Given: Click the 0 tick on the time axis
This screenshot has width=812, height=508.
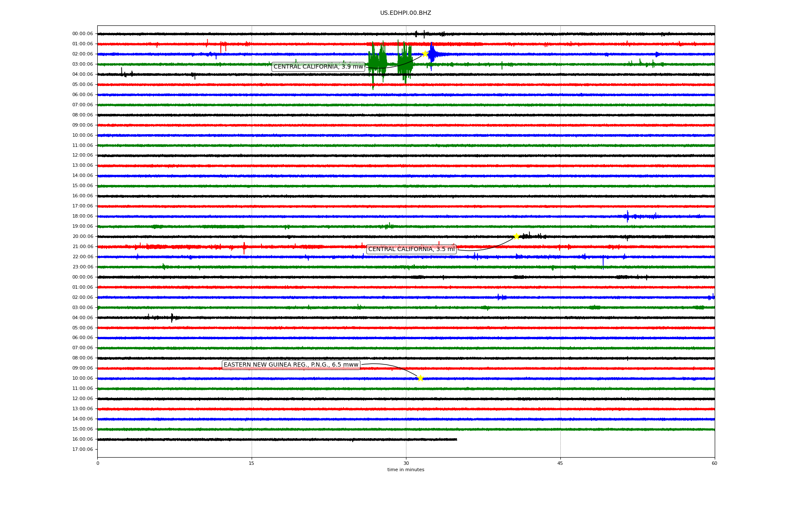Looking at the screenshot, I should coord(98,463).
